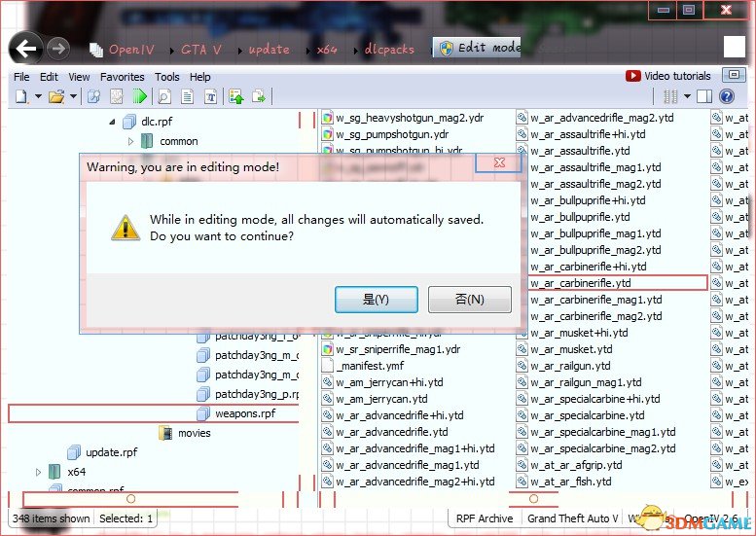Click the import icon with green up arrow

point(236,97)
